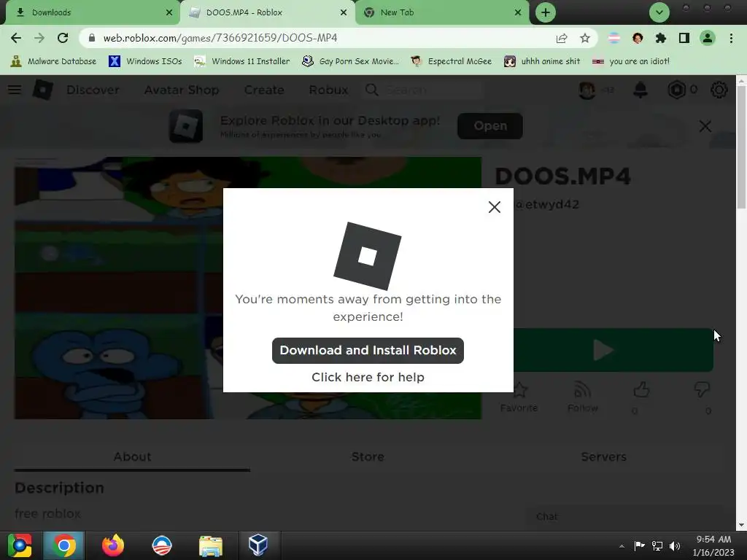
Task: Open Firefox from the taskbar
Action: point(113,545)
